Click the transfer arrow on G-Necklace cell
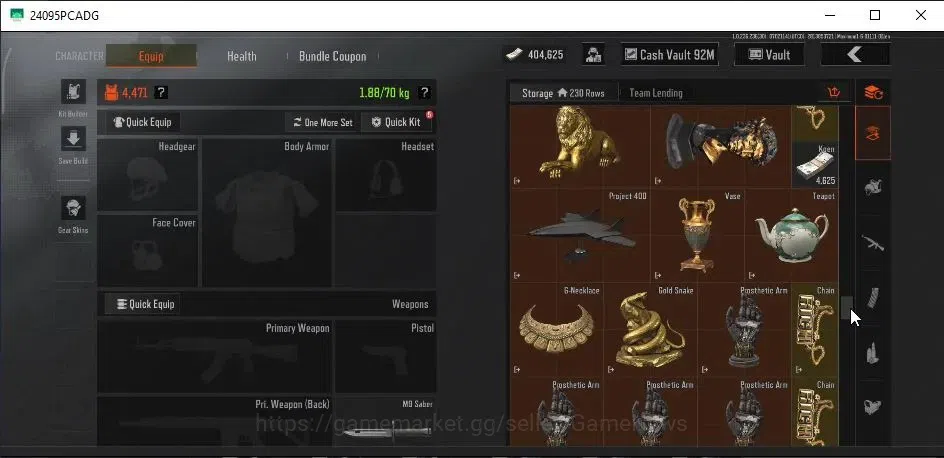The image size is (944, 458). [517, 370]
